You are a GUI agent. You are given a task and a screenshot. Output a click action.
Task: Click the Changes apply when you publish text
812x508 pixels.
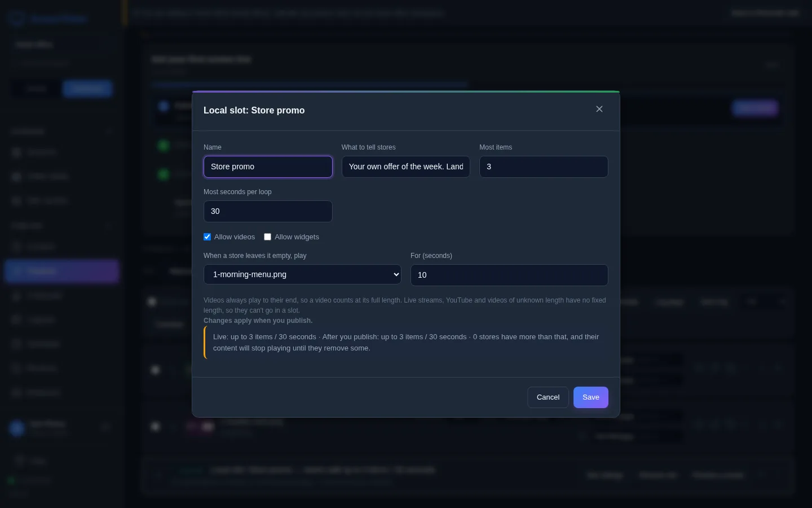258,321
